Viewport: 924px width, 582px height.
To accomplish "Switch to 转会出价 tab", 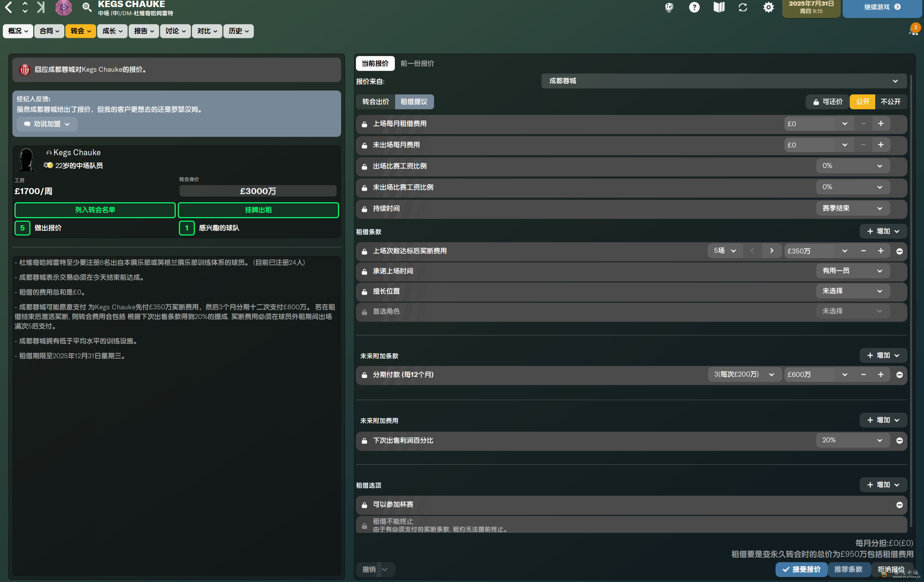I will pos(376,102).
